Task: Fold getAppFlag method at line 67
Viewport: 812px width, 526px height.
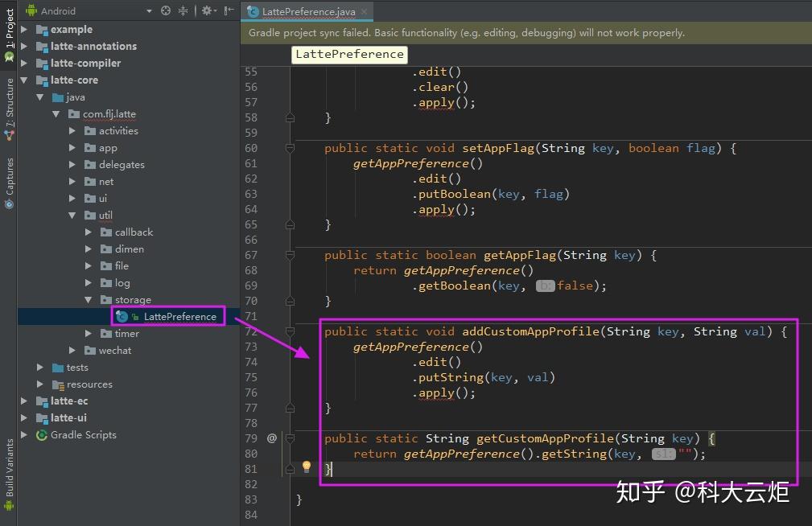Action: tap(290, 255)
